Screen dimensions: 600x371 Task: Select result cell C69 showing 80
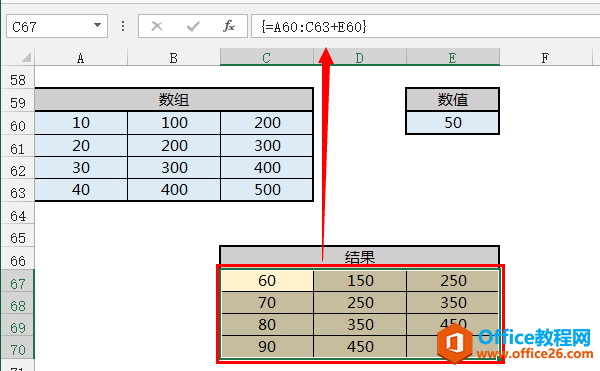click(x=267, y=325)
